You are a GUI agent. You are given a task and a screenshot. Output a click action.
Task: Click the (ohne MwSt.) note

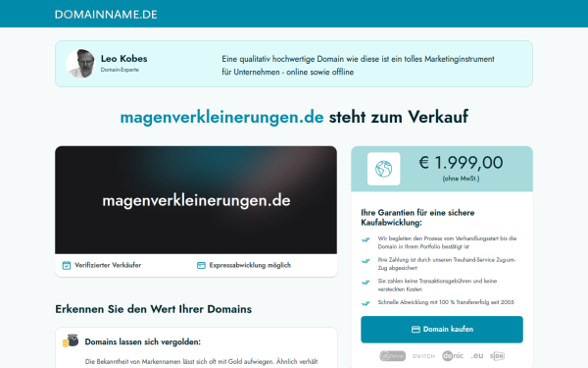pos(461,179)
